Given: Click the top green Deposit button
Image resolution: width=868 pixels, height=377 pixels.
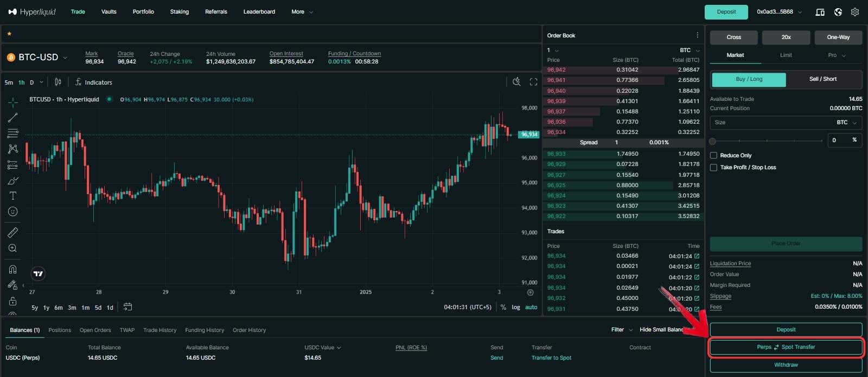Looking at the screenshot, I should point(726,12).
